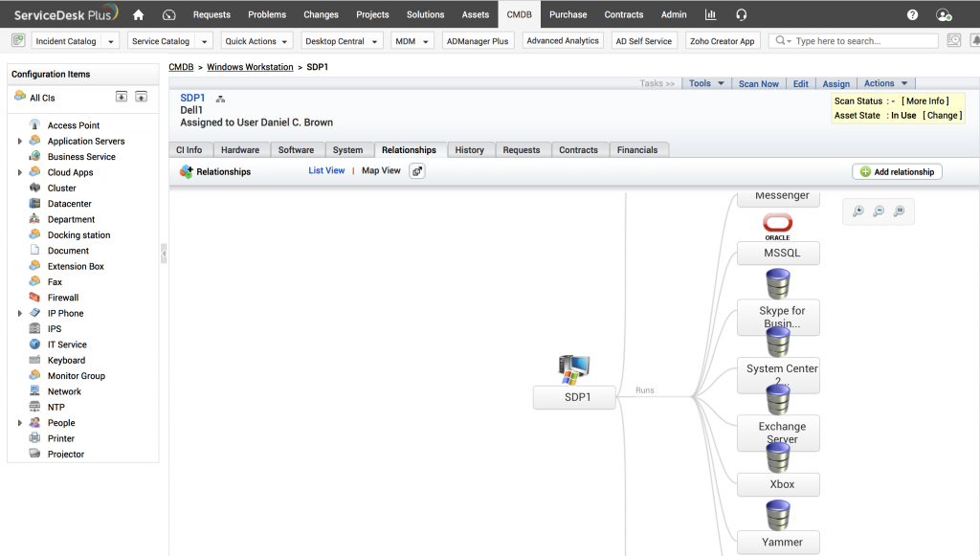Expand the Application Servers tree node
This screenshot has height=556, width=980.
[20, 142]
